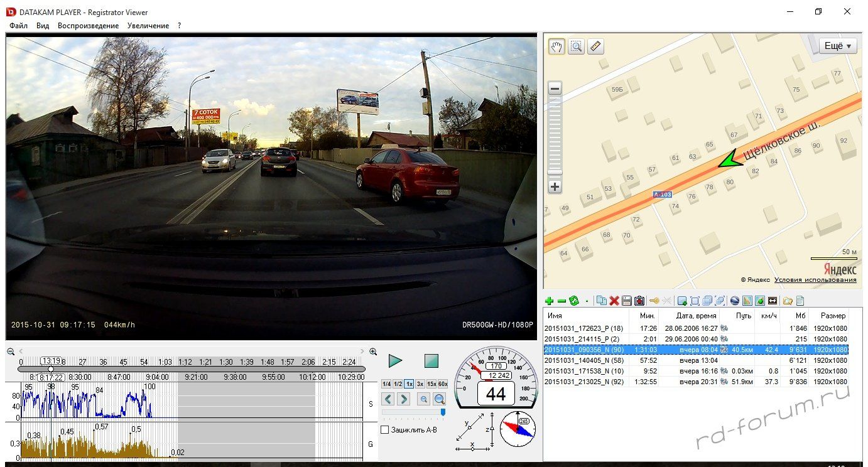Image resolution: width=868 pixels, height=467 pixels.
Task: Select the map ruler measurement tool
Action: click(595, 46)
